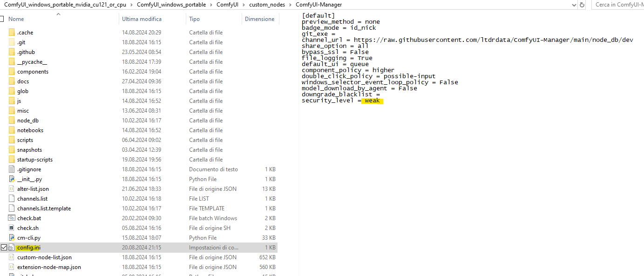Viewport: 644px width, 276px height.
Task: Sort files by the Tipo column
Action: (195, 19)
